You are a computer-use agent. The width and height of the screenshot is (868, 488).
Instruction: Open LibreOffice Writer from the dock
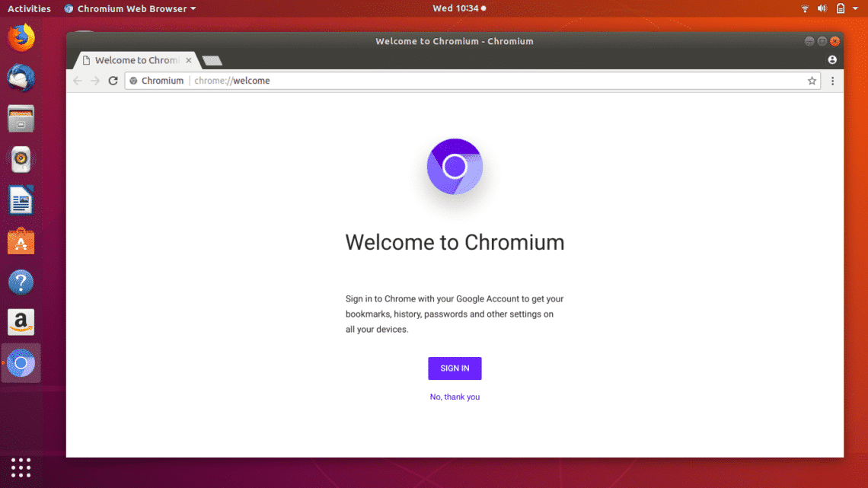(x=21, y=202)
